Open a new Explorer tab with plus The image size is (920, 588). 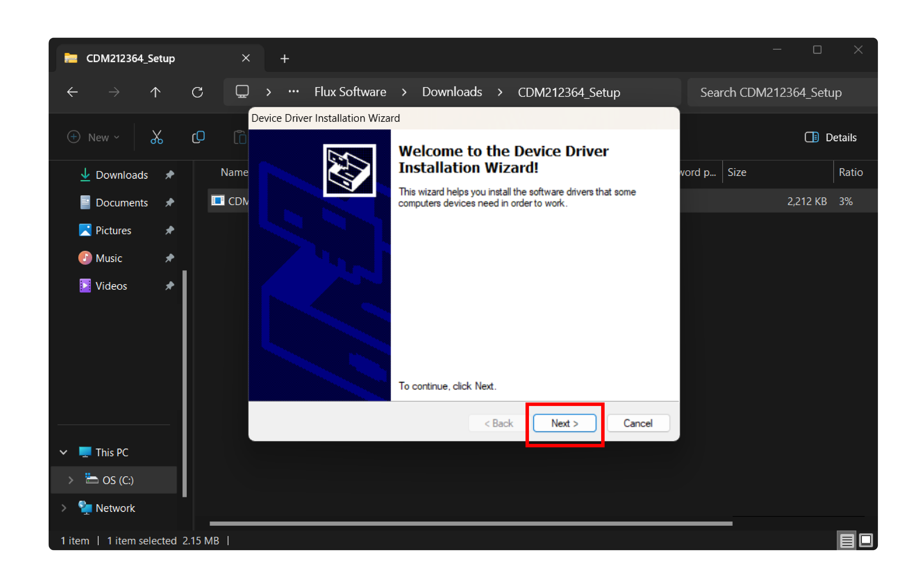tap(284, 58)
